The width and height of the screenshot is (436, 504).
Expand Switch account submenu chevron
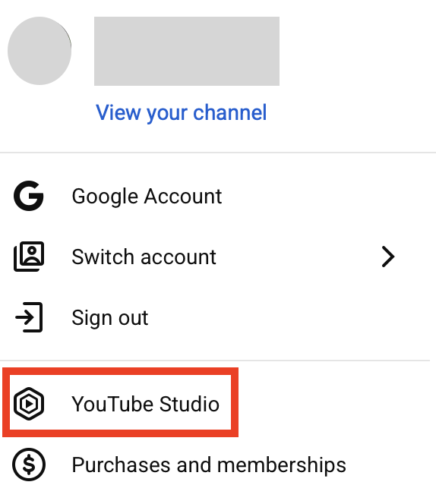point(388,257)
